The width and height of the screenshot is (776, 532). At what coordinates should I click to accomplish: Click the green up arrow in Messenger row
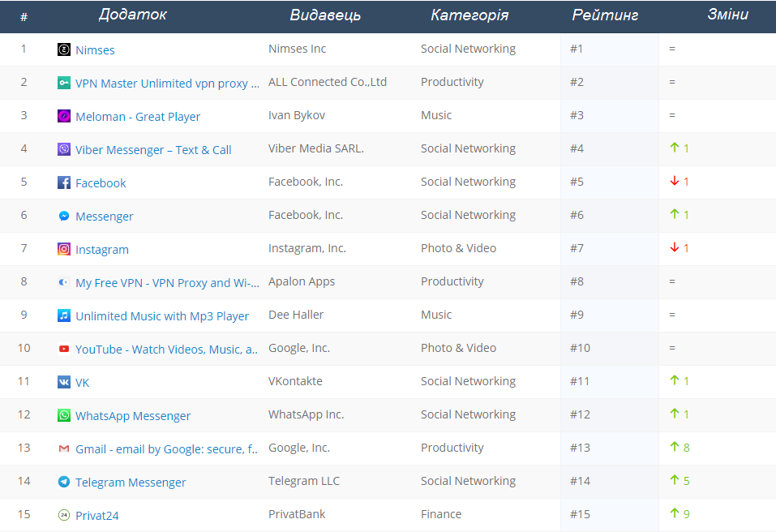674,214
